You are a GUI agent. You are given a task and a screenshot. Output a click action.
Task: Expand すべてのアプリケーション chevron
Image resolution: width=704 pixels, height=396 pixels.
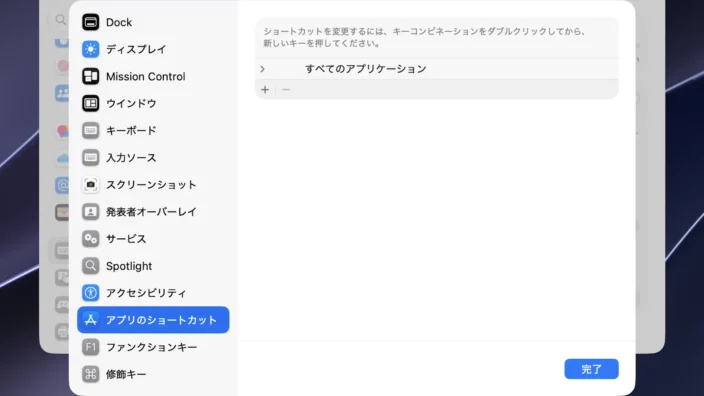263,69
